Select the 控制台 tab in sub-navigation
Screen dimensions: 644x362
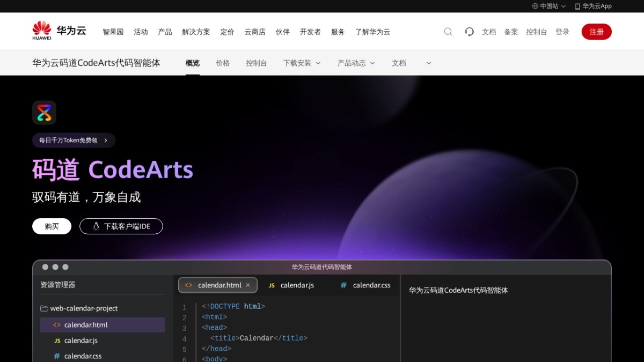pos(256,63)
